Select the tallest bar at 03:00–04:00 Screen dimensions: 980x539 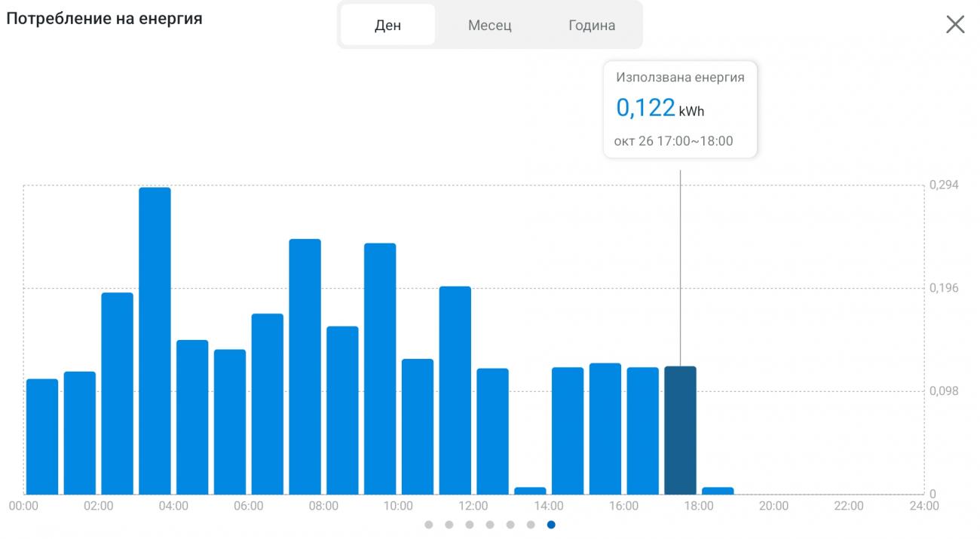point(155,341)
